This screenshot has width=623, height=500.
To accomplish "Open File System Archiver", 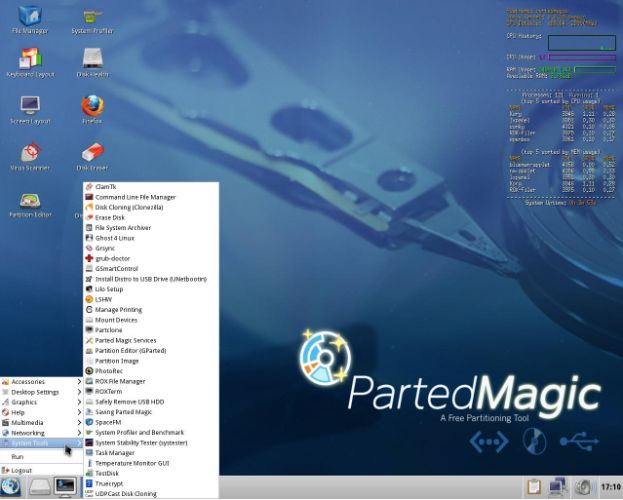I will click(x=151, y=228).
